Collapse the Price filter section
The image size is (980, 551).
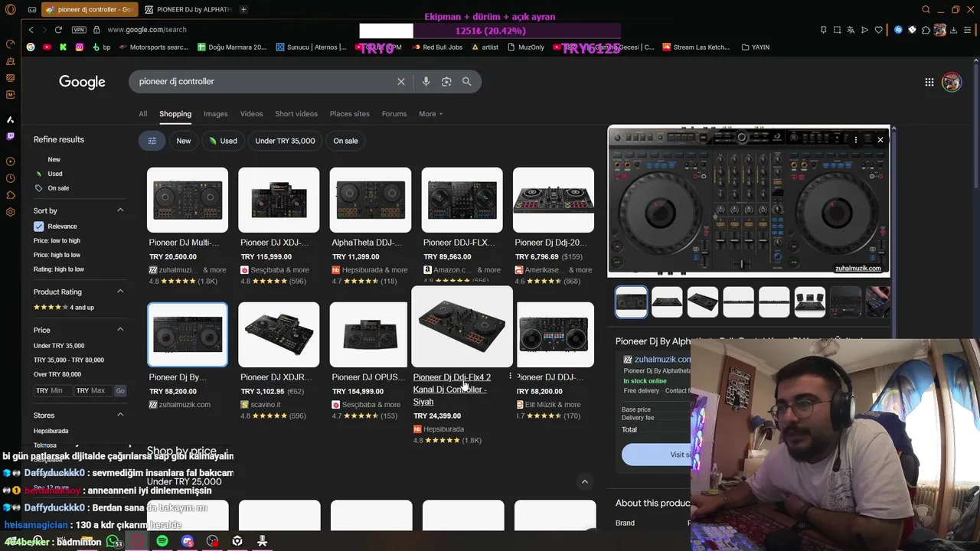click(x=120, y=330)
